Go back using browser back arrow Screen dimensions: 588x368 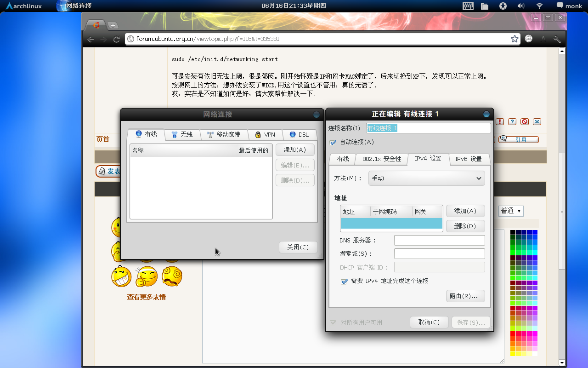pyautogui.click(x=91, y=39)
